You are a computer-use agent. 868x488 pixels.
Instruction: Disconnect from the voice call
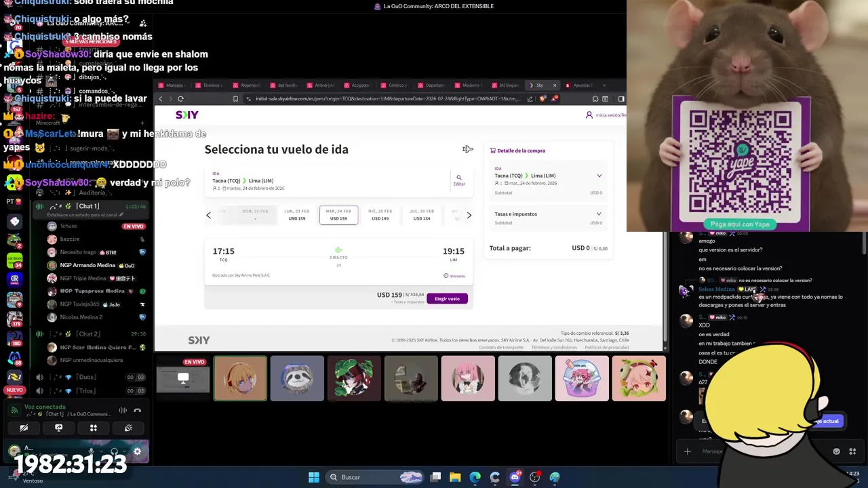[137, 410]
